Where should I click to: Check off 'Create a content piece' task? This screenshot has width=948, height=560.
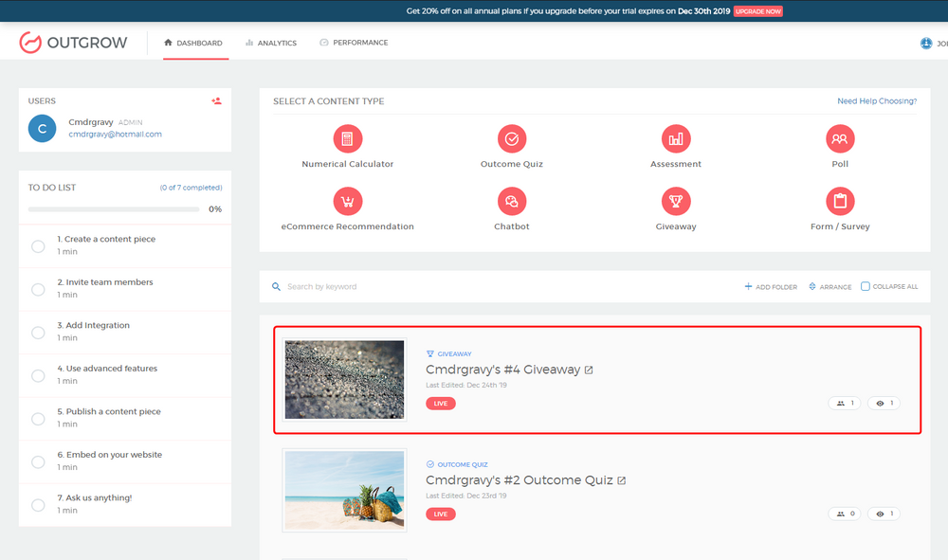(x=38, y=246)
